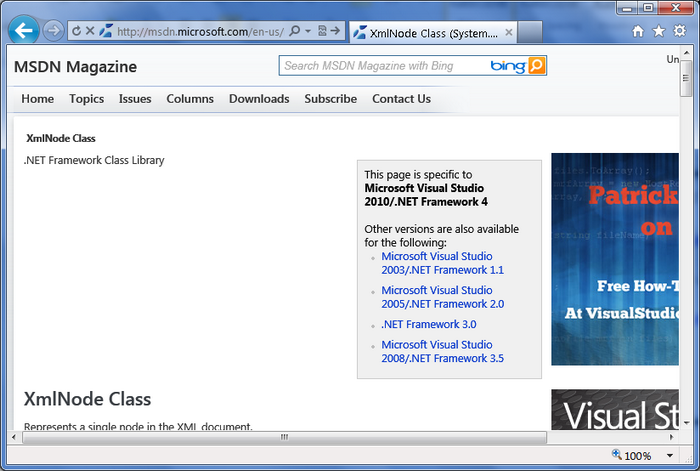
Task: Click the horizontal scrollbar thumb
Action: [284, 437]
